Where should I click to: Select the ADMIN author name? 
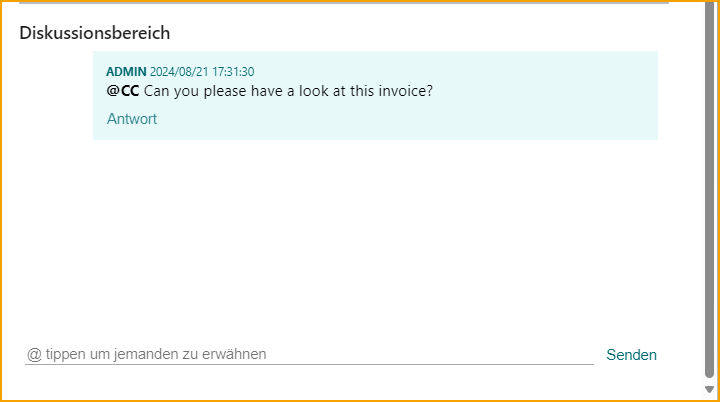point(126,72)
